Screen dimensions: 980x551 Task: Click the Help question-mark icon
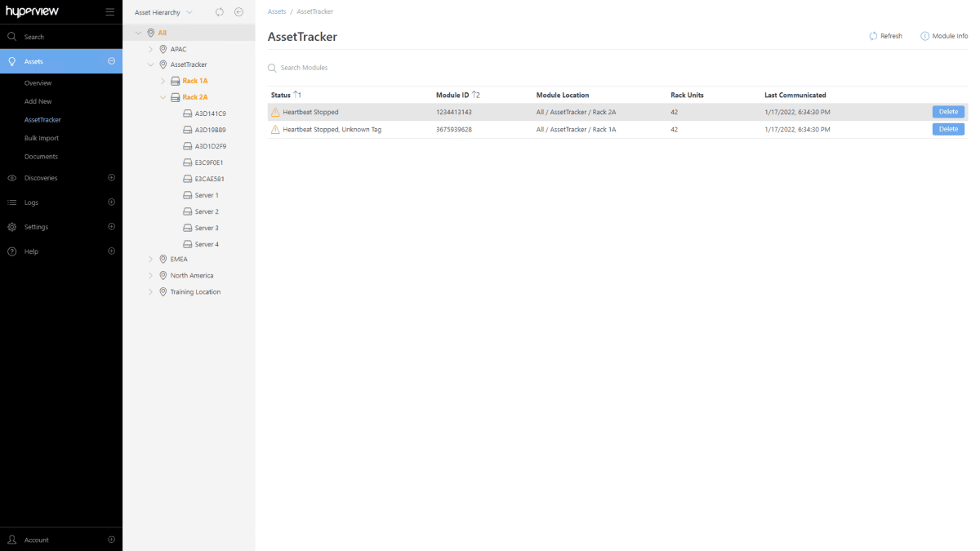(x=11, y=251)
